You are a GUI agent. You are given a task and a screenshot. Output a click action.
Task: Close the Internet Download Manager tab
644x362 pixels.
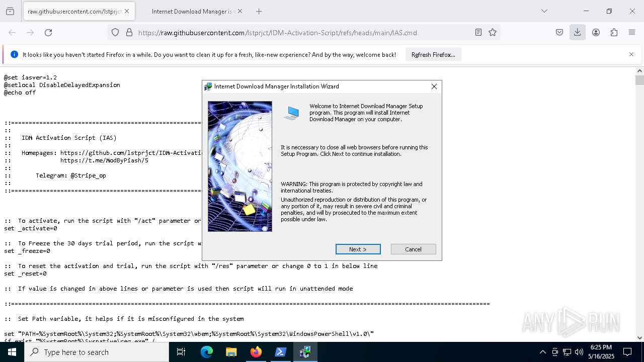(x=239, y=11)
